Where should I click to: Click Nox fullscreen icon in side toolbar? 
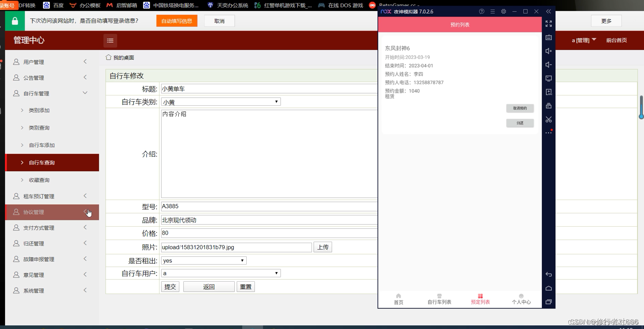[x=549, y=24]
